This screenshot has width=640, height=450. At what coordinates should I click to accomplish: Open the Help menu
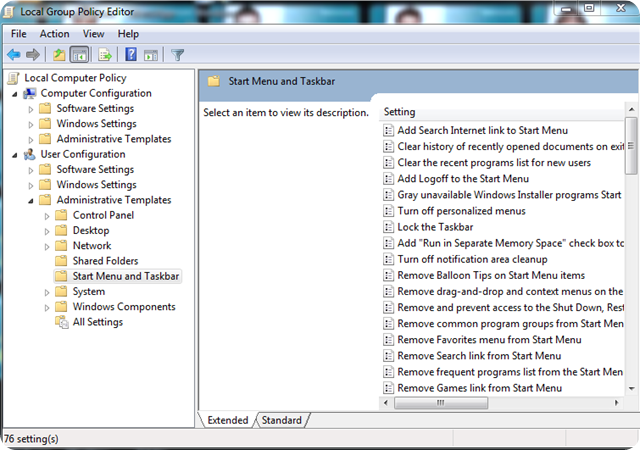[128, 34]
